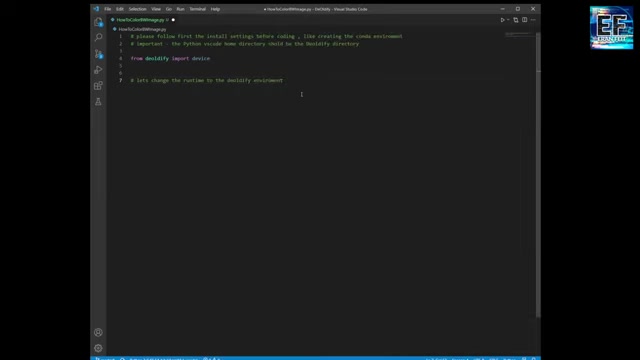Open the Accounts menu icon
The height and width of the screenshot is (360, 640).
pyautogui.click(x=98, y=332)
